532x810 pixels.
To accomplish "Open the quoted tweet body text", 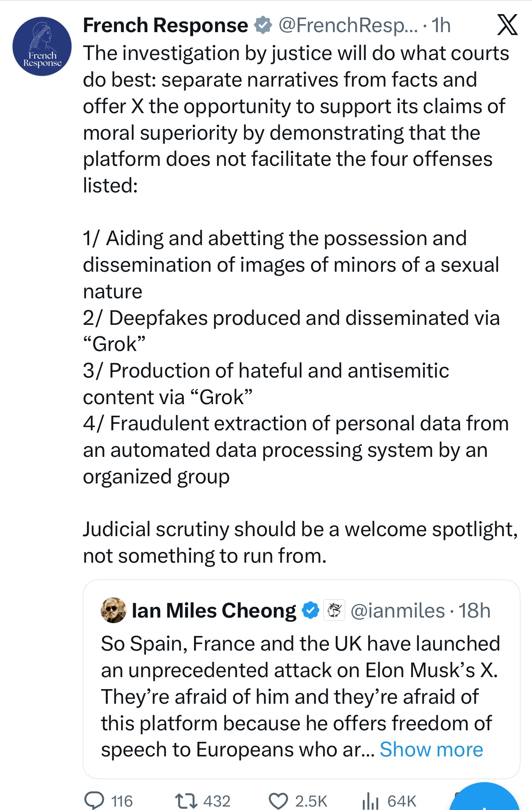I will tap(300, 696).
